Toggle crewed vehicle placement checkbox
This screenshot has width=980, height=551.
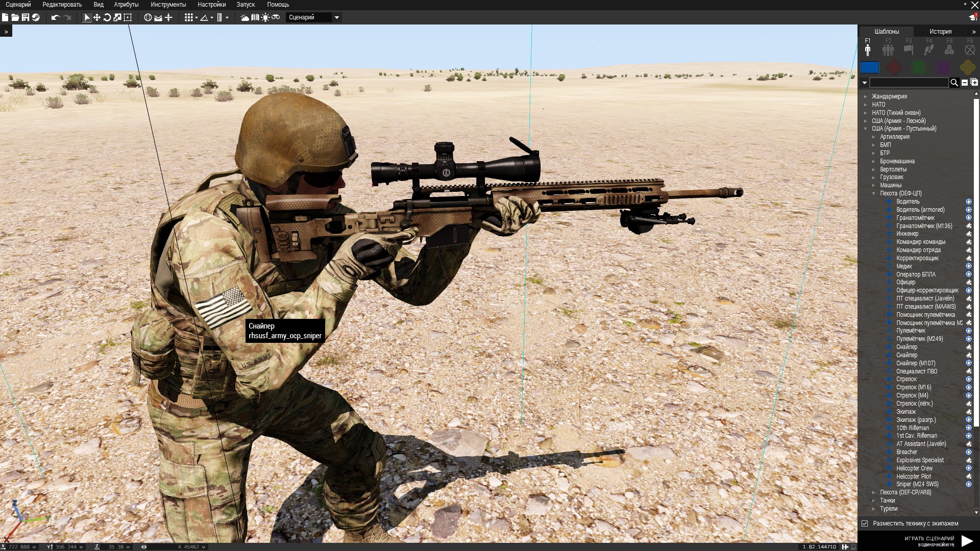click(865, 523)
